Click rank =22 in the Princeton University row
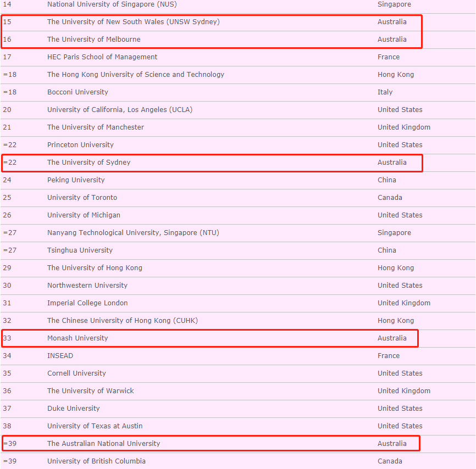 (10, 145)
